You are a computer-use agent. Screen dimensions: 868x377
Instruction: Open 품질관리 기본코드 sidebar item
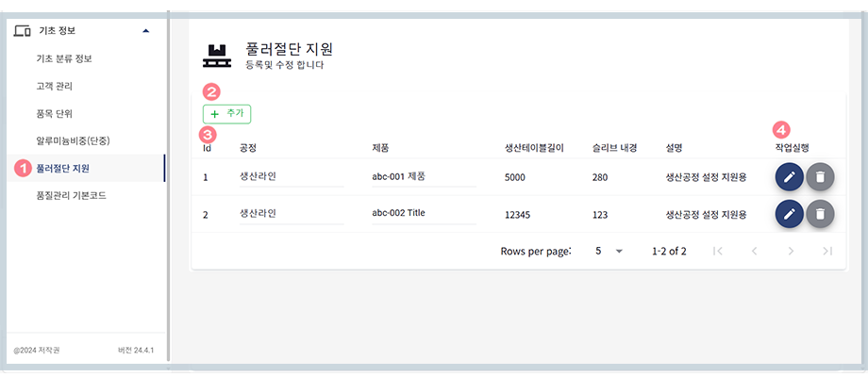point(71,195)
